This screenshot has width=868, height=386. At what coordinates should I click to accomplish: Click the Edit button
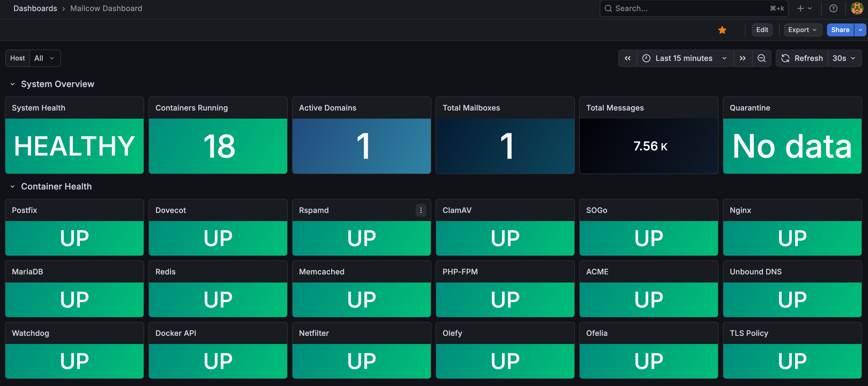(762, 30)
